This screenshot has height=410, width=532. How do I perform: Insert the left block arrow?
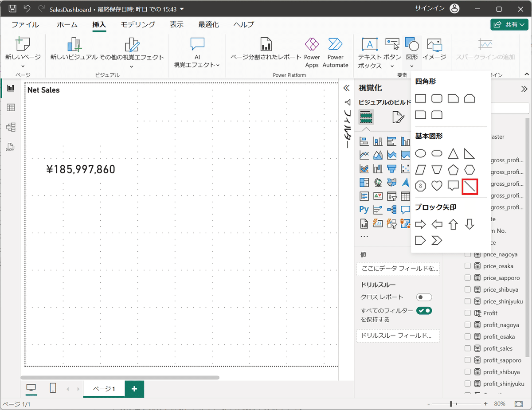click(x=437, y=224)
